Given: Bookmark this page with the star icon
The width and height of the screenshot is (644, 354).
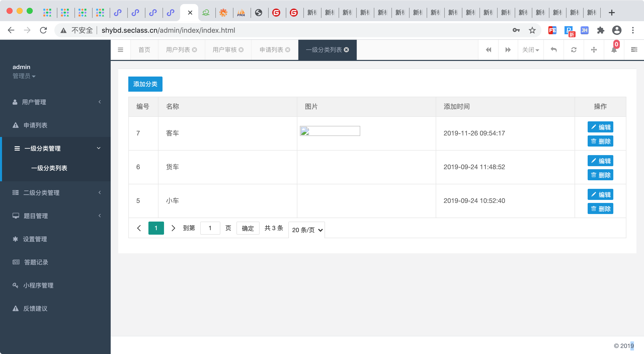Looking at the screenshot, I should pos(532,30).
